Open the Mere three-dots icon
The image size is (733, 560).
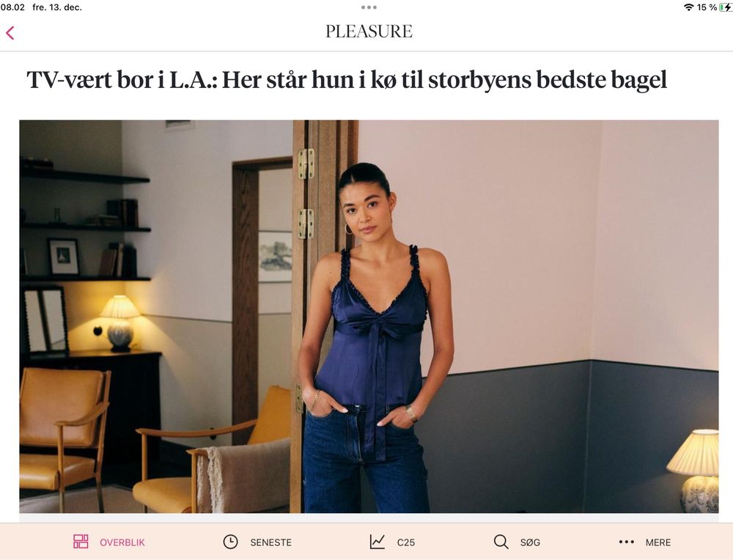(626, 542)
